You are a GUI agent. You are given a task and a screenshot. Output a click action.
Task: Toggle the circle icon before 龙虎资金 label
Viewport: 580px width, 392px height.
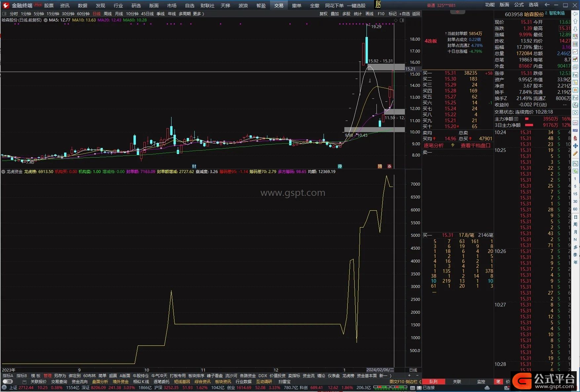[3, 172]
